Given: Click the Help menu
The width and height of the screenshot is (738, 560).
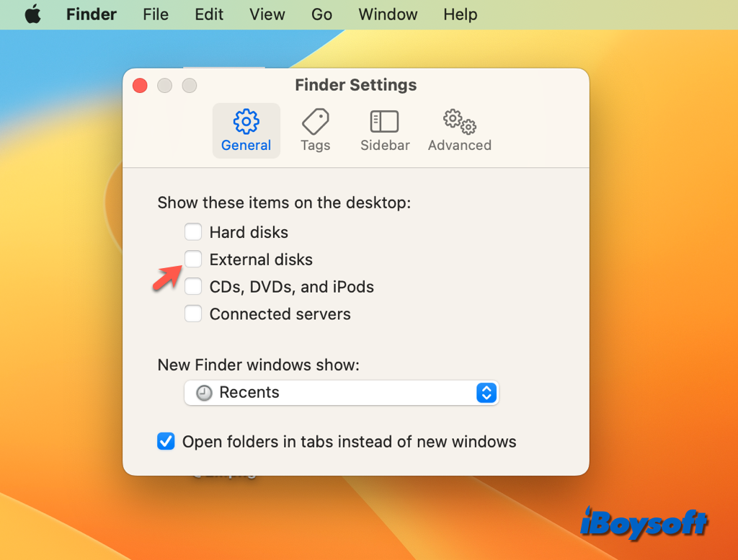Looking at the screenshot, I should 460,14.
